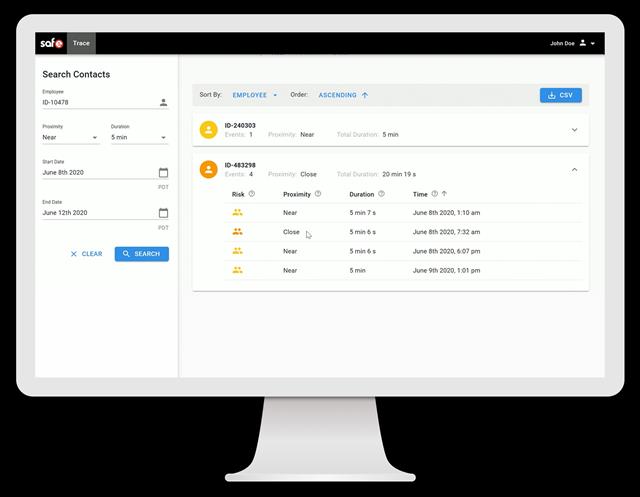This screenshot has width=640, height=497.
Task: Open the Trace tab
Action: click(x=81, y=43)
